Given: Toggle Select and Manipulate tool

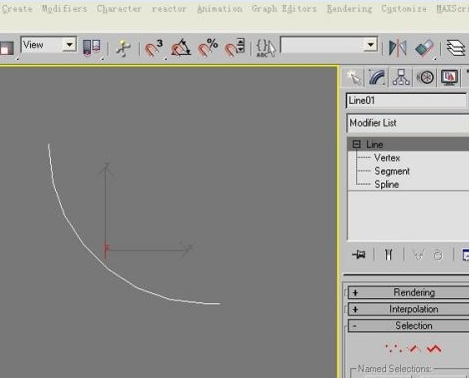Looking at the screenshot, I should 123,48.
